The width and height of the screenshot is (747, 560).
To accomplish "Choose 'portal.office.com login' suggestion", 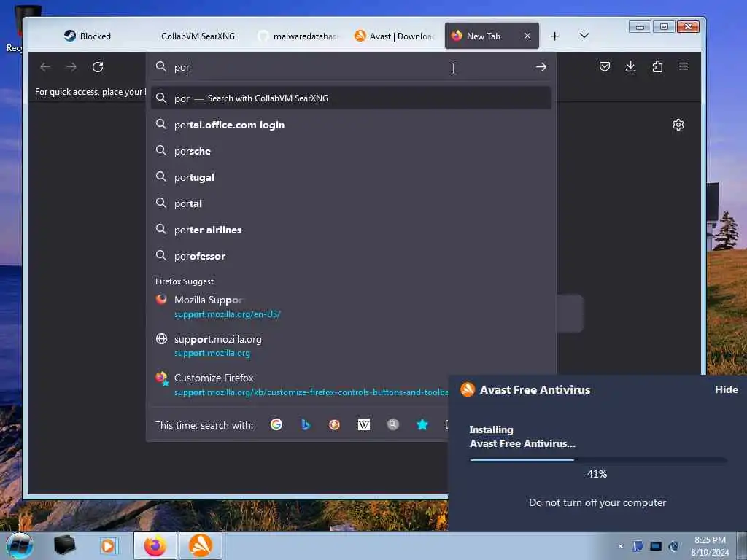I will tap(351, 125).
